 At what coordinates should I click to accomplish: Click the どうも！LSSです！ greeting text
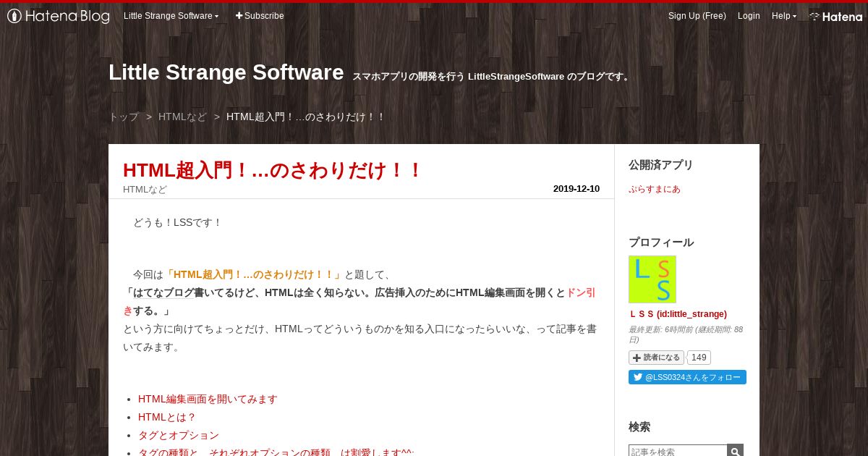[x=177, y=222]
